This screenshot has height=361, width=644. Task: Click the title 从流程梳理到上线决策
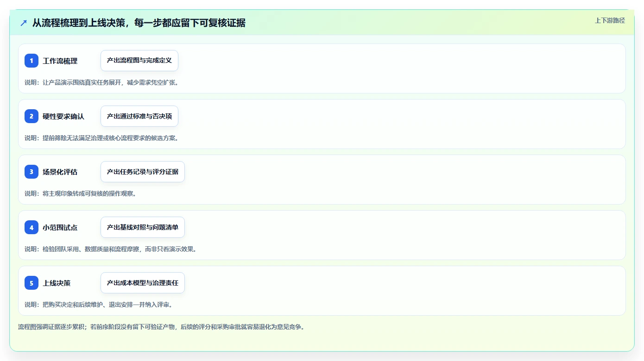point(139,23)
